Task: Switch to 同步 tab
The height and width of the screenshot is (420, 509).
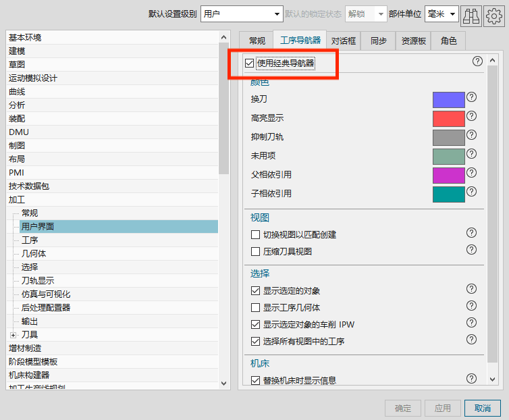Action: pos(379,41)
